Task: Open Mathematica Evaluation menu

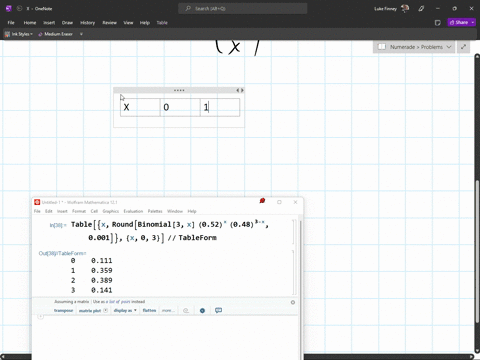Action: click(x=133, y=211)
